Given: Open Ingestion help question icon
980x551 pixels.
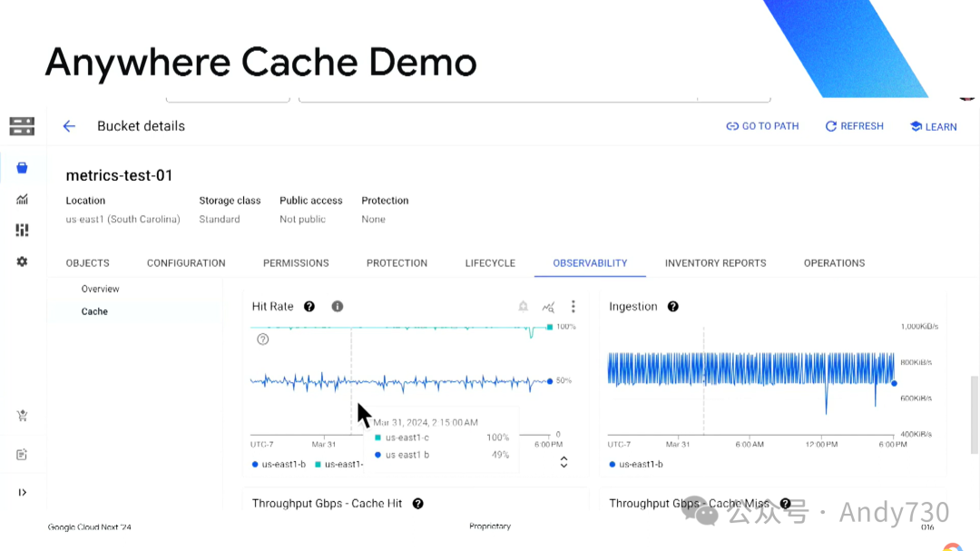Looking at the screenshot, I should [x=672, y=307].
